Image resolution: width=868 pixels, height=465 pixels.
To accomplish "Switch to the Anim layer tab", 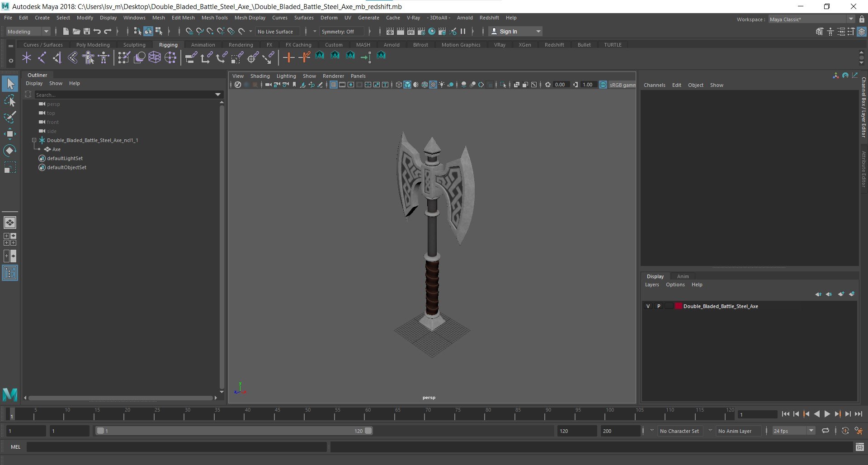I will pyautogui.click(x=683, y=276).
